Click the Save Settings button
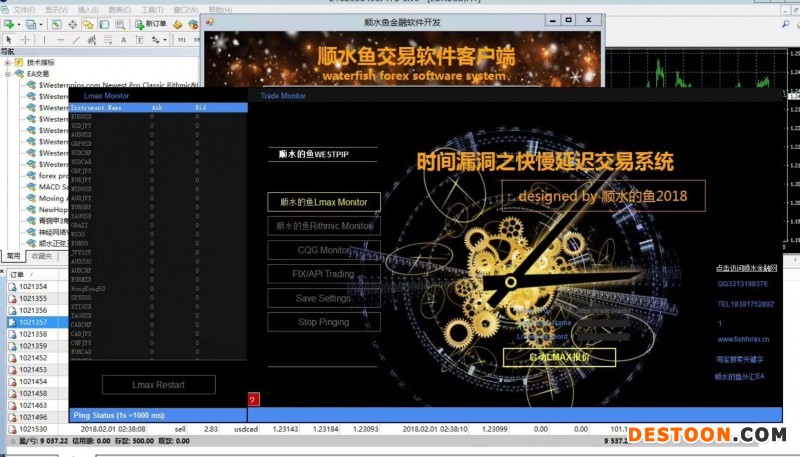 pos(324,298)
